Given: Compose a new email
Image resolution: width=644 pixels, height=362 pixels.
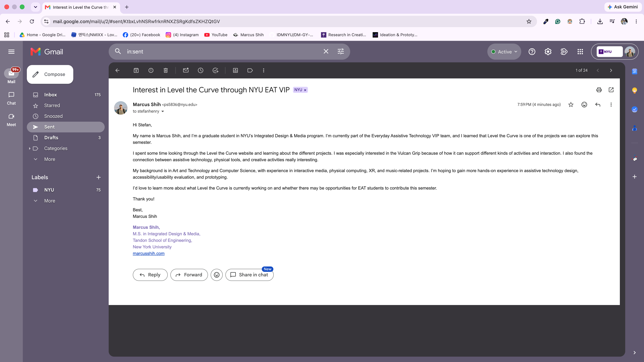Looking at the screenshot, I should point(50,74).
